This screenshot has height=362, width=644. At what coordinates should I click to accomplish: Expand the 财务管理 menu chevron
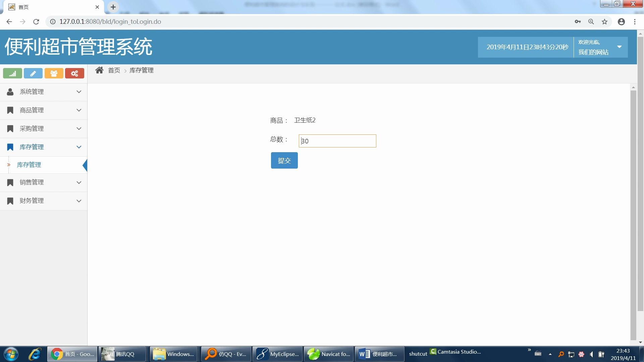tap(79, 201)
